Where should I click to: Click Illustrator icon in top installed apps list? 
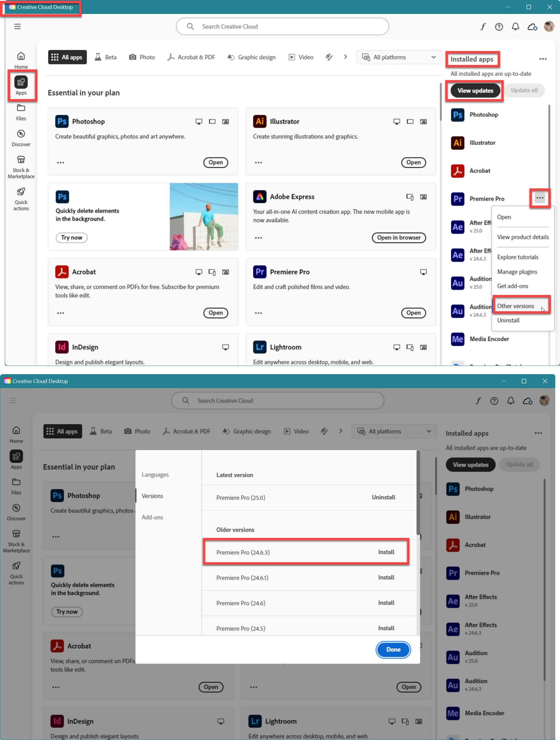(x=457, y=143)
